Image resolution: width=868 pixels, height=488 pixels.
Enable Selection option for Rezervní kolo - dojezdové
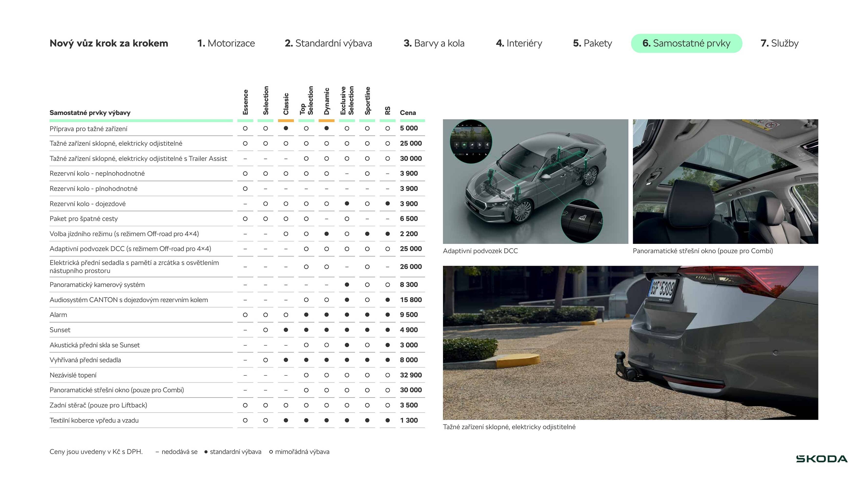click(x=266, y=203)
